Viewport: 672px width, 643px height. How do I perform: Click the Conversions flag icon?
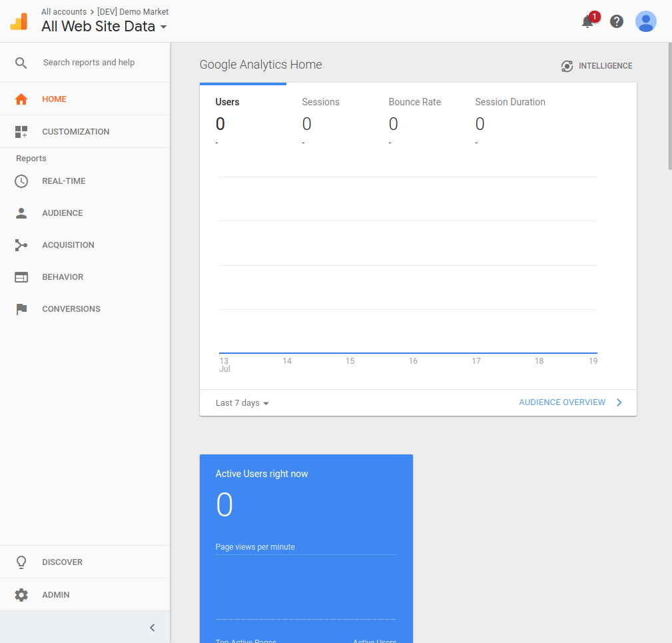pos(21,309)
